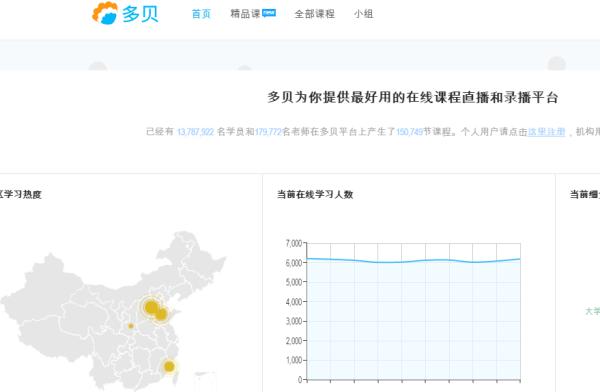Click the 多贝 cloud logo
The image size is (600, 392).
click(125, 13)
